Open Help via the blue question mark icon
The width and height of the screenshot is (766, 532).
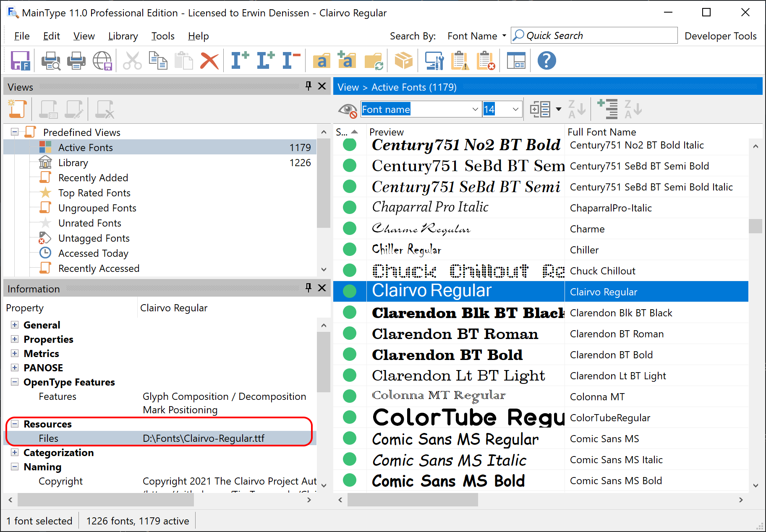[x=546, y=61]
